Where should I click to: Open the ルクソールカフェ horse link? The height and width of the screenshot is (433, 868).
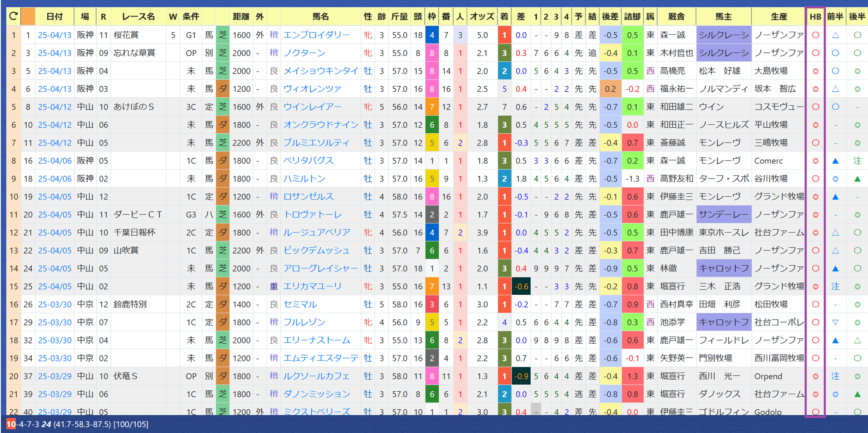click(316, 376)
